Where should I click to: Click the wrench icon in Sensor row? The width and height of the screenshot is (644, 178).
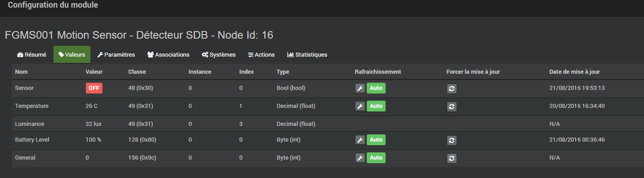pos(360,88)
